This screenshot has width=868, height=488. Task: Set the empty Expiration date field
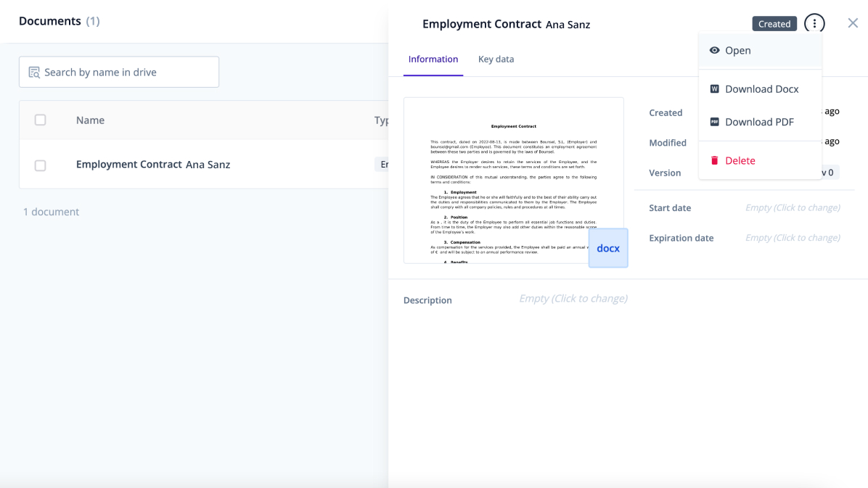[x=793, y=237]
